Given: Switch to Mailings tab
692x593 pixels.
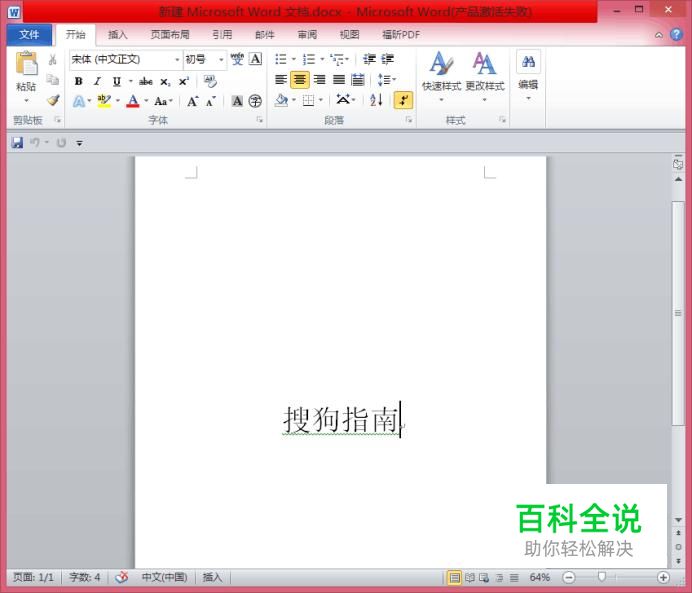Looking at the screenshot, I should tap(265, 35).
